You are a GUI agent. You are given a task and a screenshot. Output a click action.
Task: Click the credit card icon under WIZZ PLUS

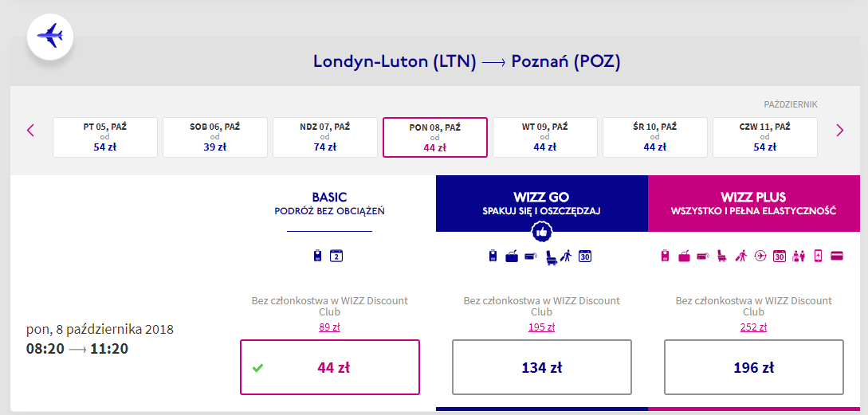(837, 256)
